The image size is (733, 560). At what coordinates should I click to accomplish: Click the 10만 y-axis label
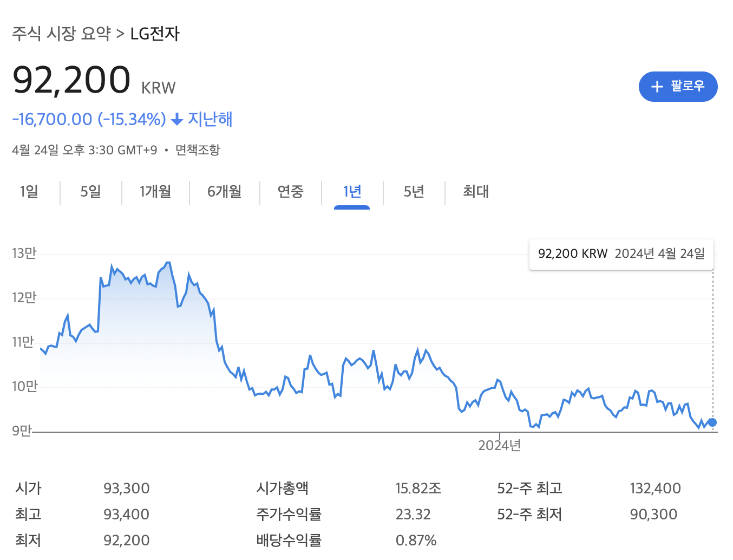point(24,386)
